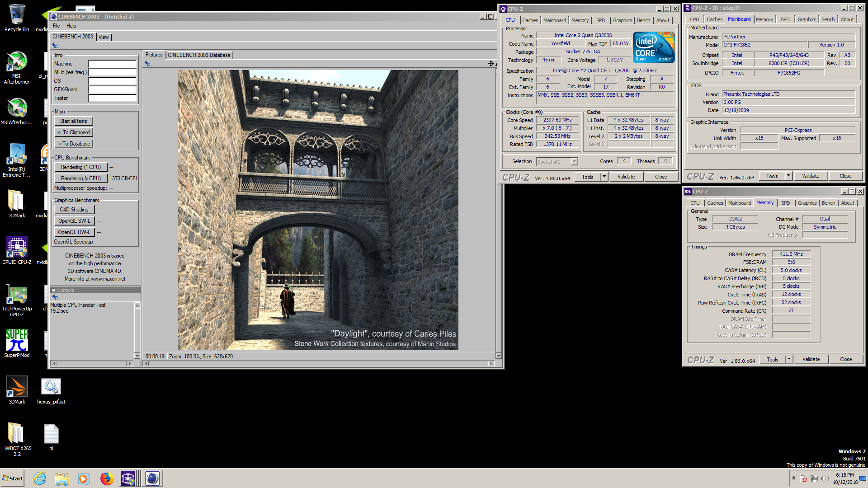Open Intel(R) Extreme Tuning desktop icon

(x=17, y=160)
